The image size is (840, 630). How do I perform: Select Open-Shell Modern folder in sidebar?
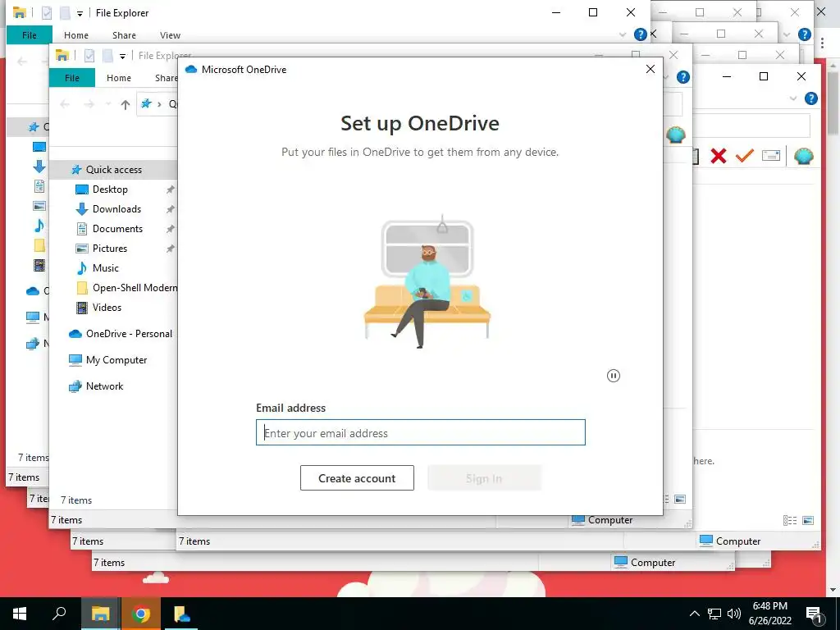[x=135, y=288]
